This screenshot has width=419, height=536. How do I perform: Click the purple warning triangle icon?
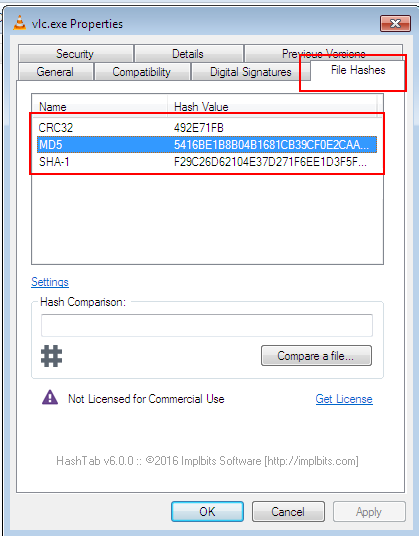[x=50, y=398]
